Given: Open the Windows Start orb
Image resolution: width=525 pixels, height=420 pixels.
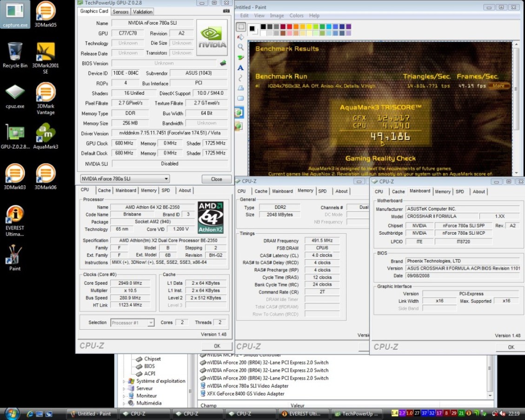Looking at the screenshot, I should click(x=12, y=413).
